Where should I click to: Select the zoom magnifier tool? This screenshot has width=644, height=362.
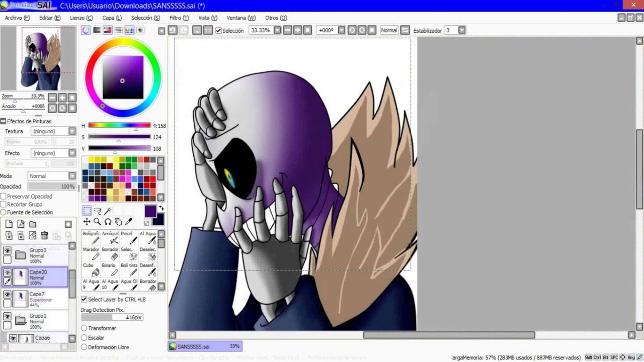point(98,222)
